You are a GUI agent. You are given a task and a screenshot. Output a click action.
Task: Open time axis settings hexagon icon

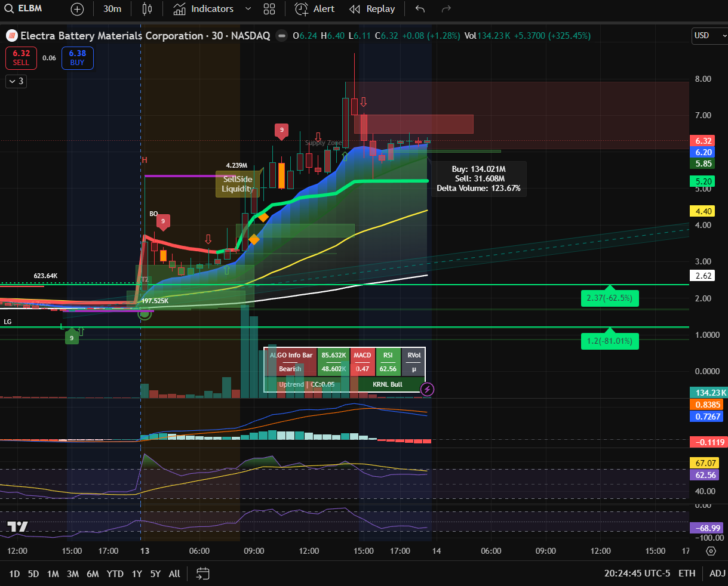pyautogui.click(x=711, y=551)
